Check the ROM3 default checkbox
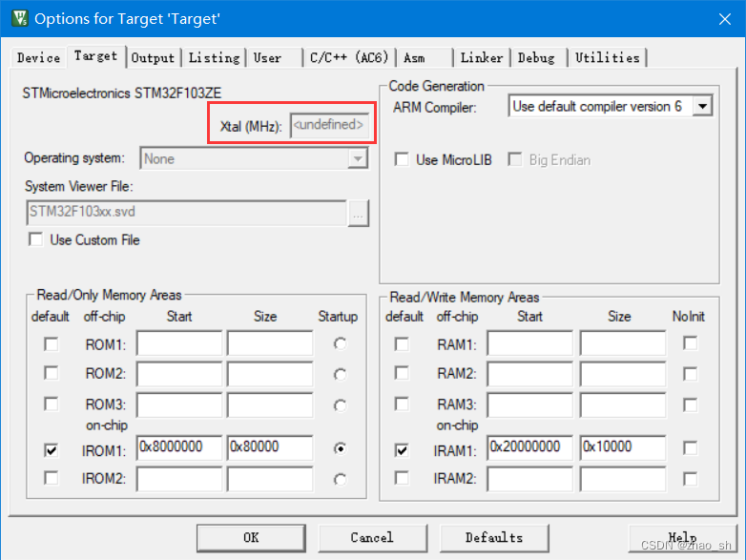The image size is (746, 560). (x=52, y=404)
